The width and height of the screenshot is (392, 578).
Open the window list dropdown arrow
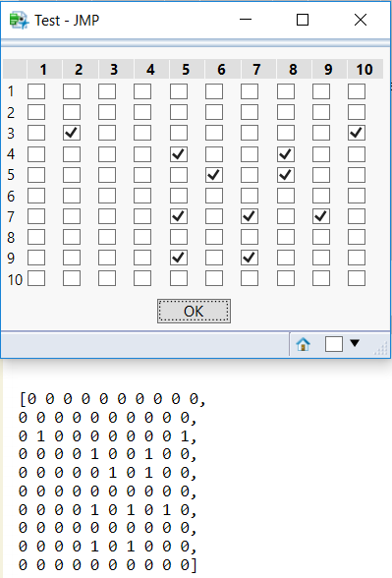(x=355, y=343)
